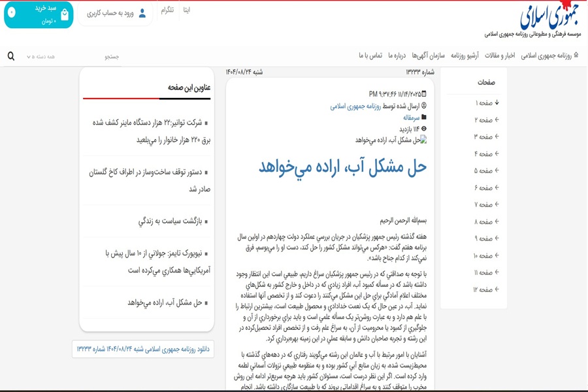588x392 pixels.
Task: Open the همه دسته ها category dropdown
Action: (x=41, y=57)
